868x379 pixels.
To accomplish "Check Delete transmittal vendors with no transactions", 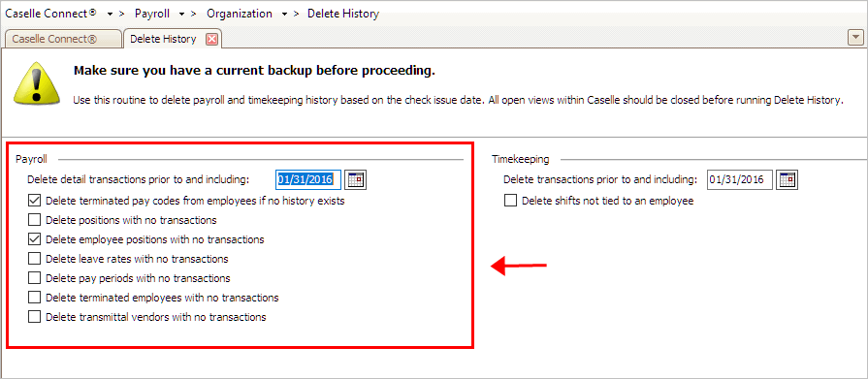I will point(34,316).
